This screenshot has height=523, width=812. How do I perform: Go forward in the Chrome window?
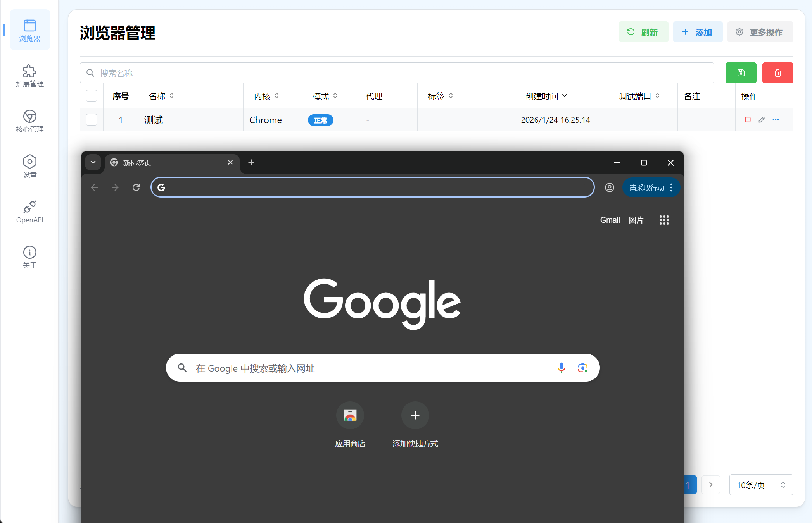[115, 188]
